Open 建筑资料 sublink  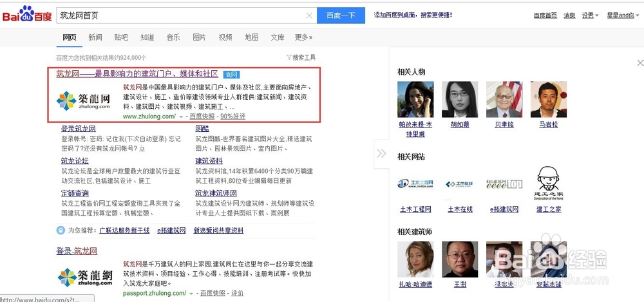209,160
